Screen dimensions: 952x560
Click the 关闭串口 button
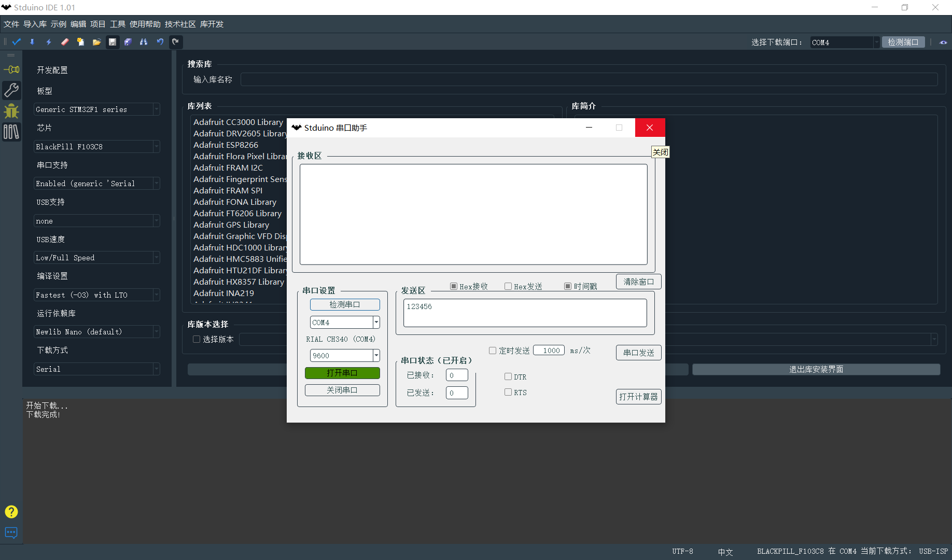click(342, 390)
